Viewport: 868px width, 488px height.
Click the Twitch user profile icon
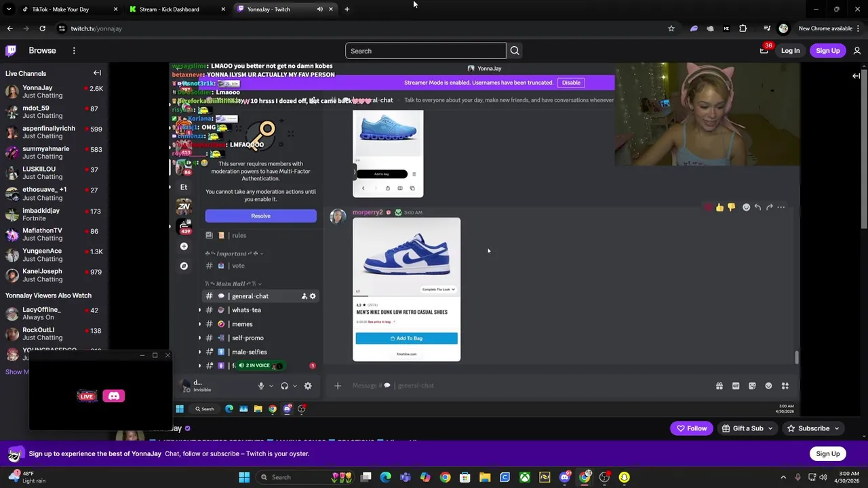click(x=857, y=51)
